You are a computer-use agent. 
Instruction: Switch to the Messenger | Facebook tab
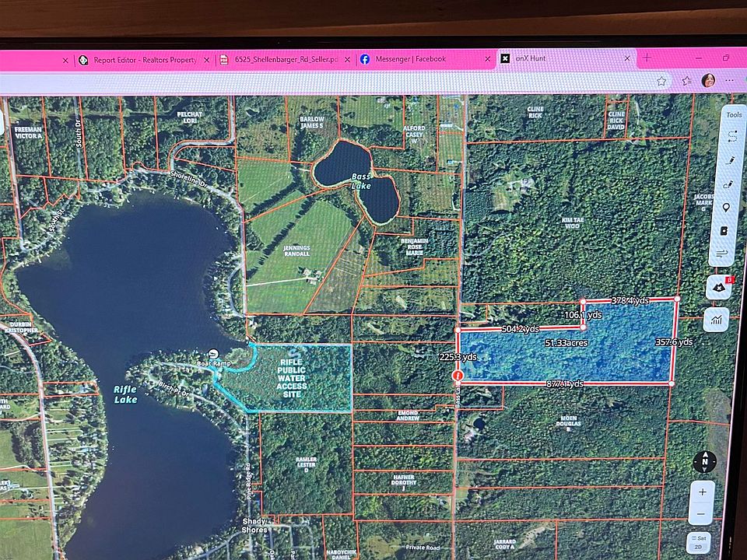click(x=411, y=58)
